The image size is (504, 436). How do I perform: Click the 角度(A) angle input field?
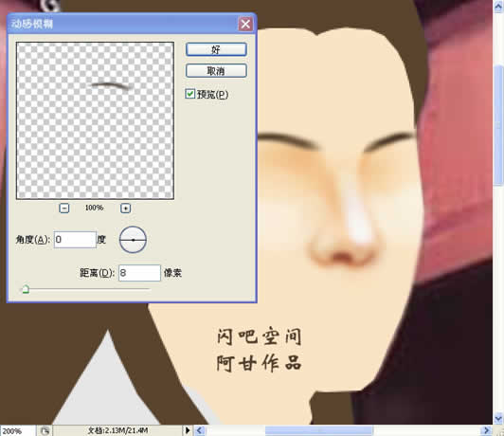[75, 240]
